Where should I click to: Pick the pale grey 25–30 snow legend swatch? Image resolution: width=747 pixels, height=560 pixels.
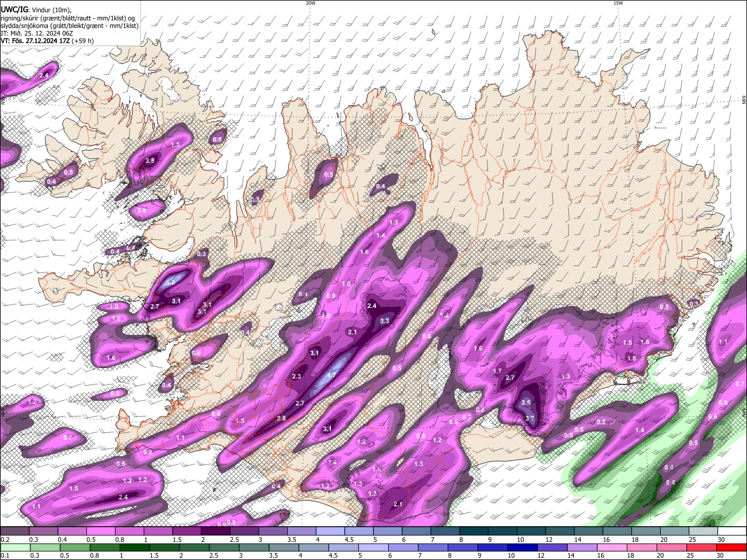pos(703,531)
